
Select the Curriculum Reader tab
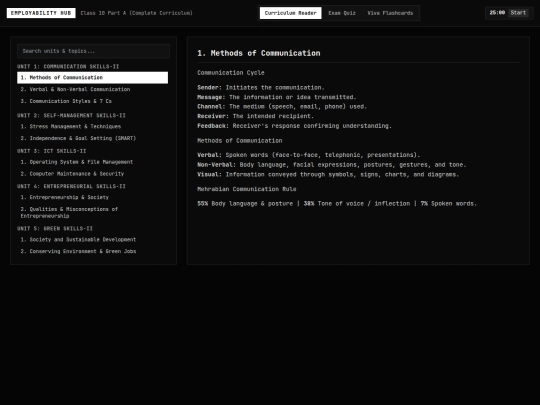(290, 13)
